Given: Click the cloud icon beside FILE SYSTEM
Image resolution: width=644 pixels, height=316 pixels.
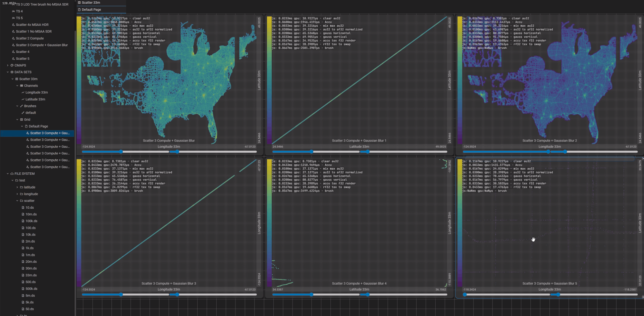Looking at the screenshot, I should [12, 174].
